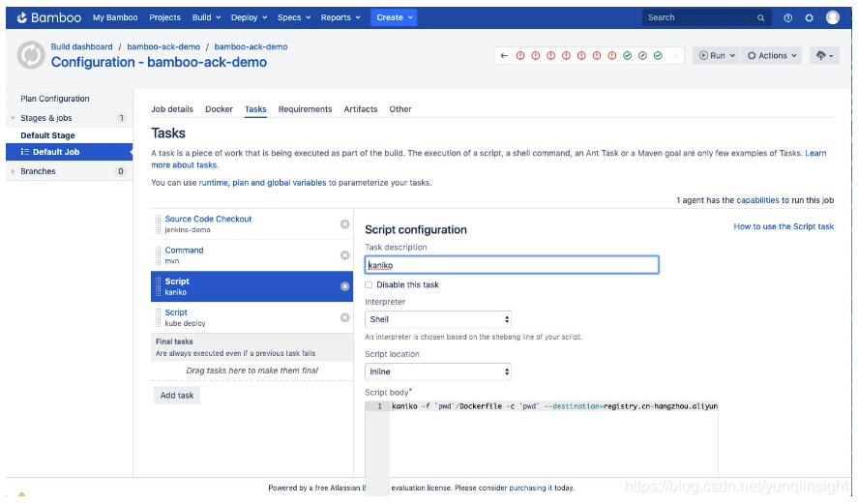Click the purchasing it link
858x504 pixels.
[x=530, y=488]
